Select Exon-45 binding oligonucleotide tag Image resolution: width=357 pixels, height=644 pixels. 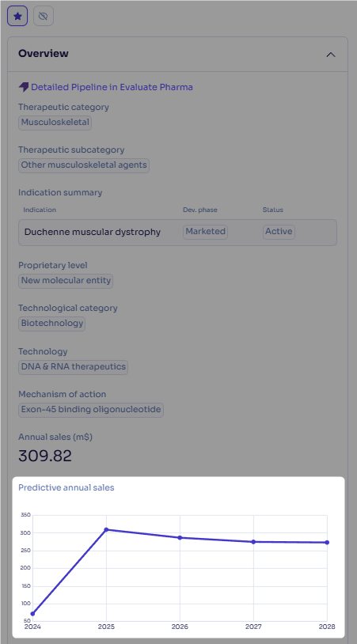[x=91, y=410]
